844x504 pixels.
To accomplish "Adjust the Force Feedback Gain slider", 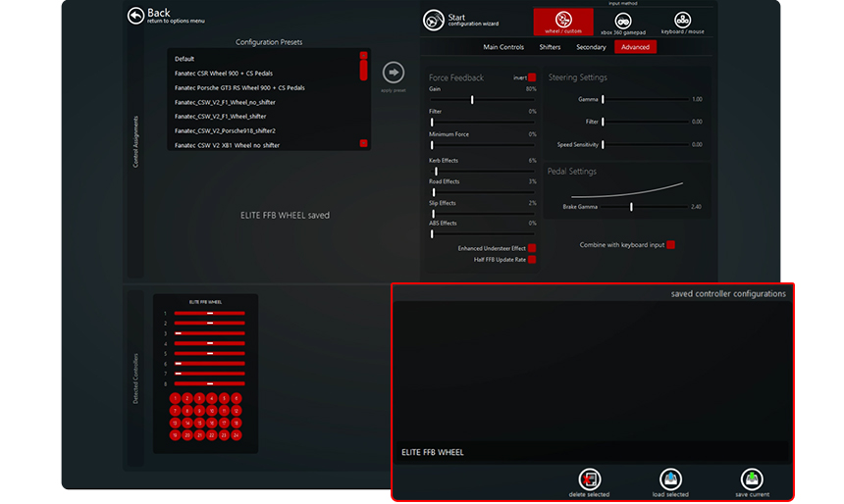I will click(x=472, y=99).
